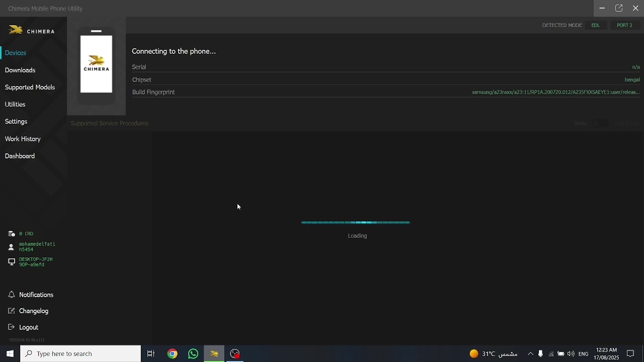Click the screen recorder taskbar icon
The image size is (644, 362).
[235, 354]
